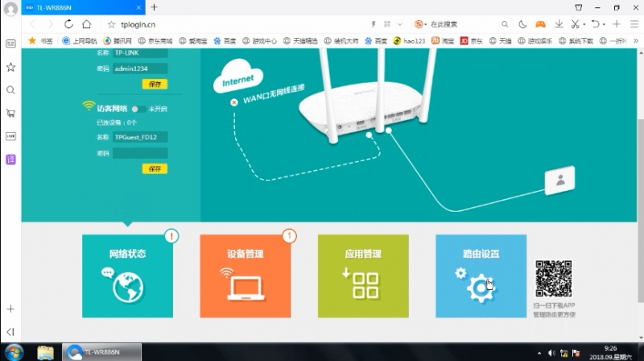
Task: Open the sidebar shopping cart icon
Action: tap(10, 113)
